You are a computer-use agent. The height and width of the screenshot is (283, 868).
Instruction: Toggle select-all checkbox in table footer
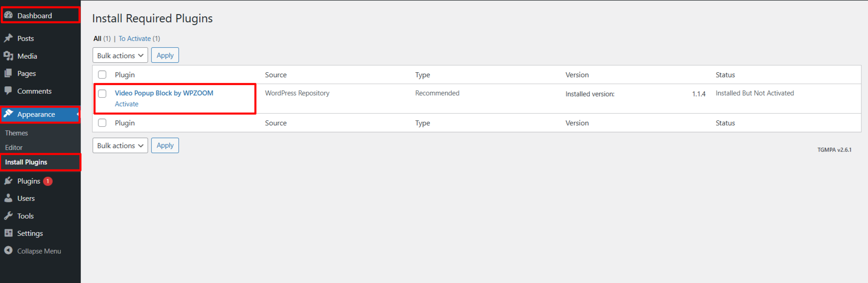[102, 123]
